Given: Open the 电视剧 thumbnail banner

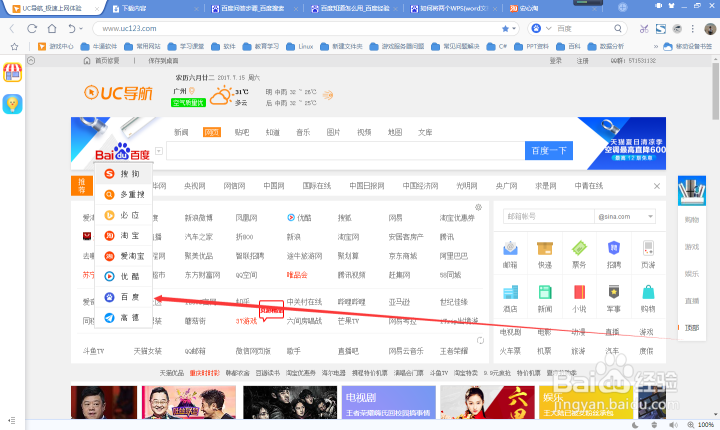Looking at the screenshot, I should tap(388, 402).
